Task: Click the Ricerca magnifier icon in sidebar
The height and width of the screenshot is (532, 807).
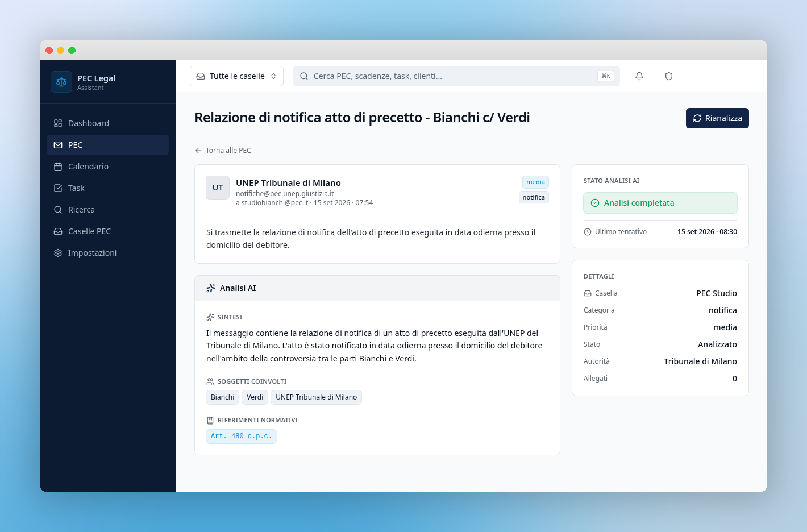Action: coord(58,210)
